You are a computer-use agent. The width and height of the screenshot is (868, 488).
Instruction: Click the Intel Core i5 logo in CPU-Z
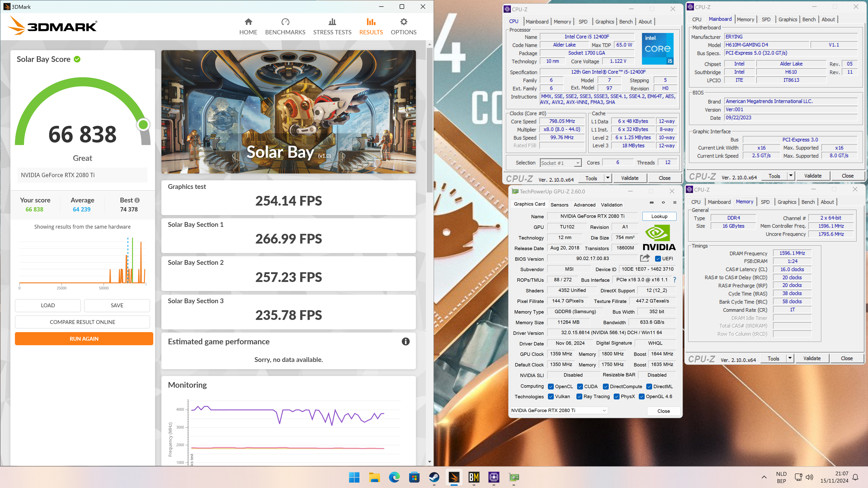coord(657,49)
